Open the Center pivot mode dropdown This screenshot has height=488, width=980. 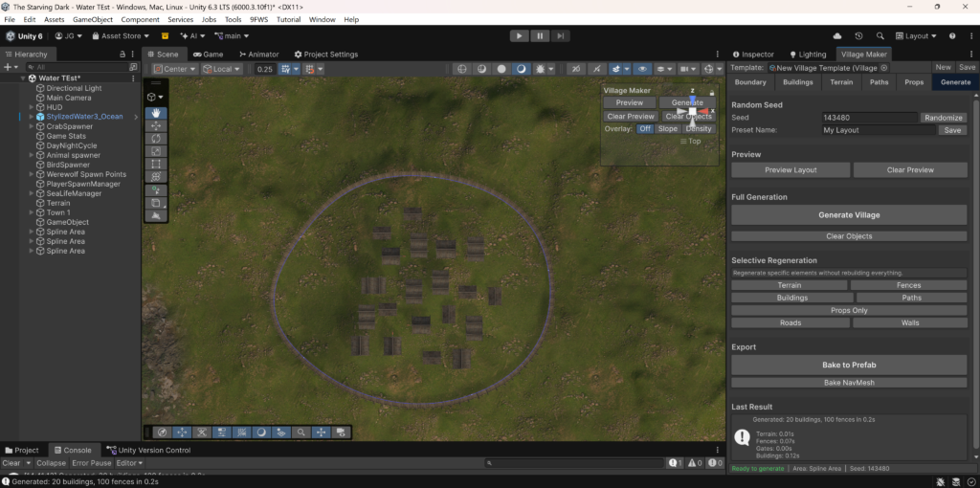[x=175, y=69]
